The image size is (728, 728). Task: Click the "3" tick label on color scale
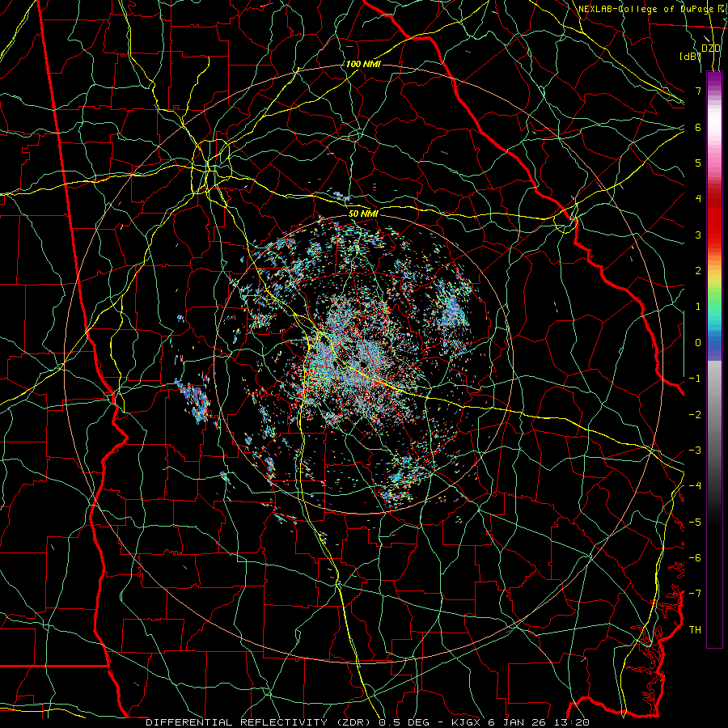click(698, 235)
